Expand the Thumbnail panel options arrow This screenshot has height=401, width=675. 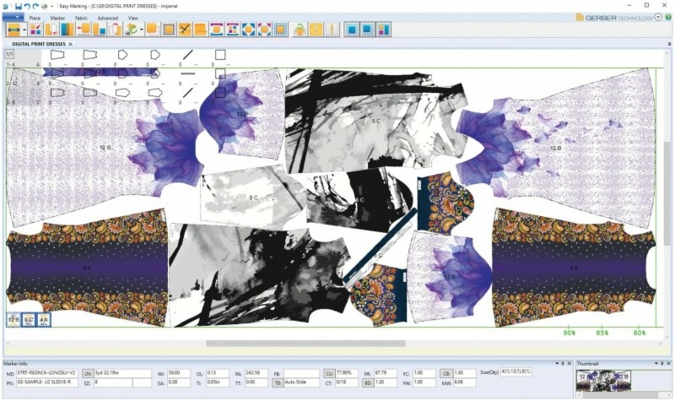pos(654,364)
